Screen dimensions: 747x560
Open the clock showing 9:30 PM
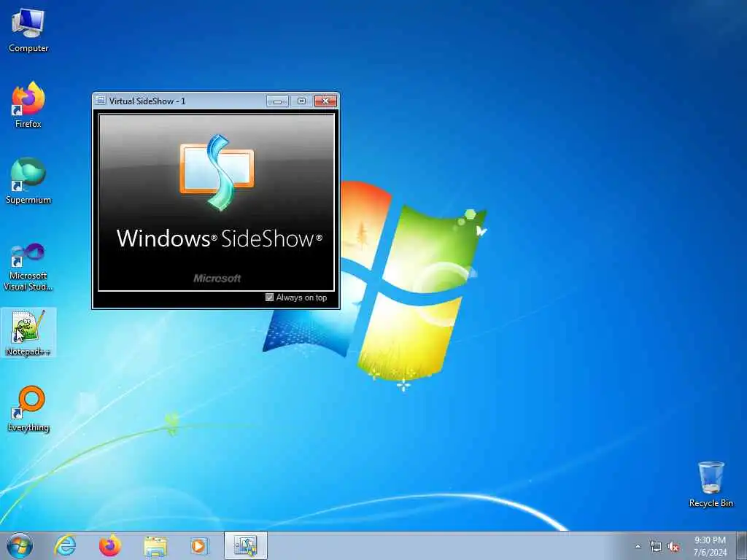(x=711, y=546)
